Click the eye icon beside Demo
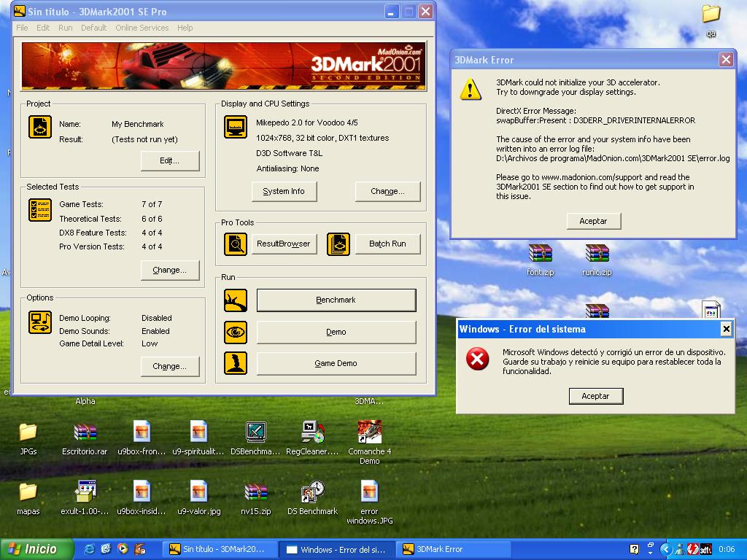Image resolution: width=747 pixels, height=560 pixels. click(236, 332)
